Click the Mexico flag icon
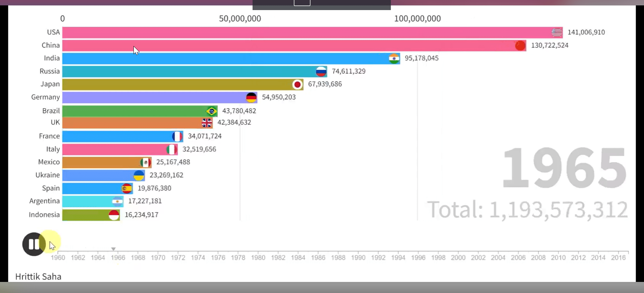The width and height of the screenshot is (644, 293). click(x=145, y=162)
